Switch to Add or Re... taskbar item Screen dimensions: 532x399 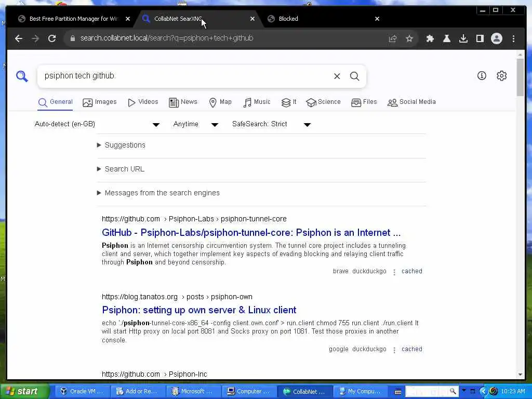(138, 392)
